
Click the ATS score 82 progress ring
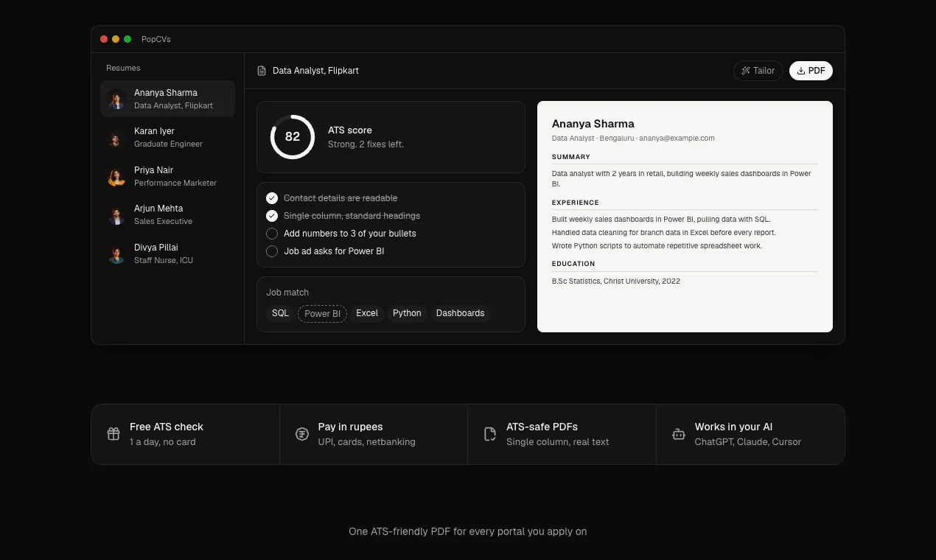coord(293,136)
